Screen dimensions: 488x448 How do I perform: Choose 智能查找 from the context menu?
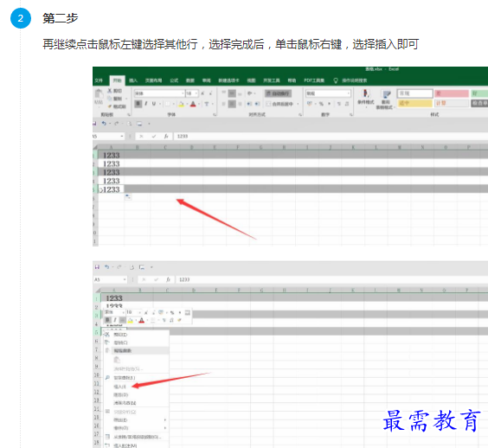136,378
